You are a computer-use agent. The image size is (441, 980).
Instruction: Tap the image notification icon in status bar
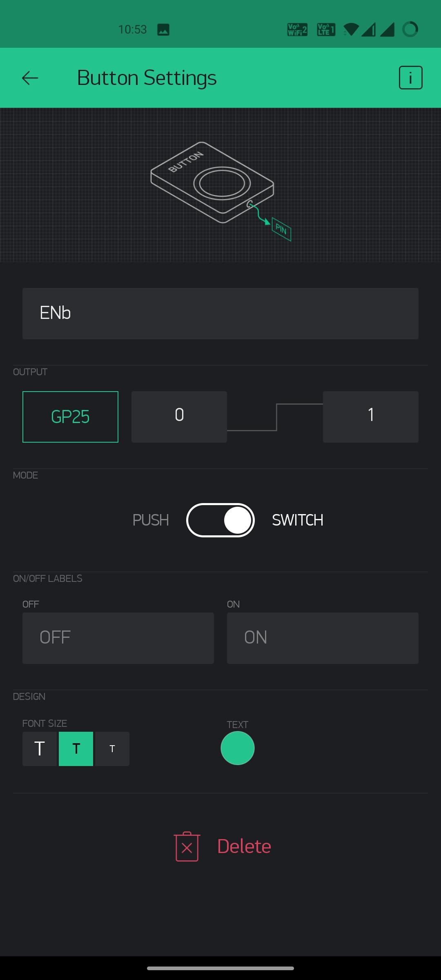click(x=163, y=29)
